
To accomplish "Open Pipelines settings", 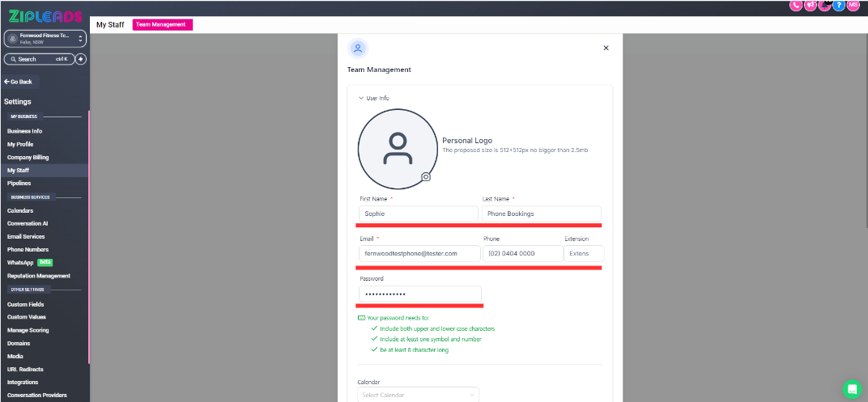I will 19,183.
